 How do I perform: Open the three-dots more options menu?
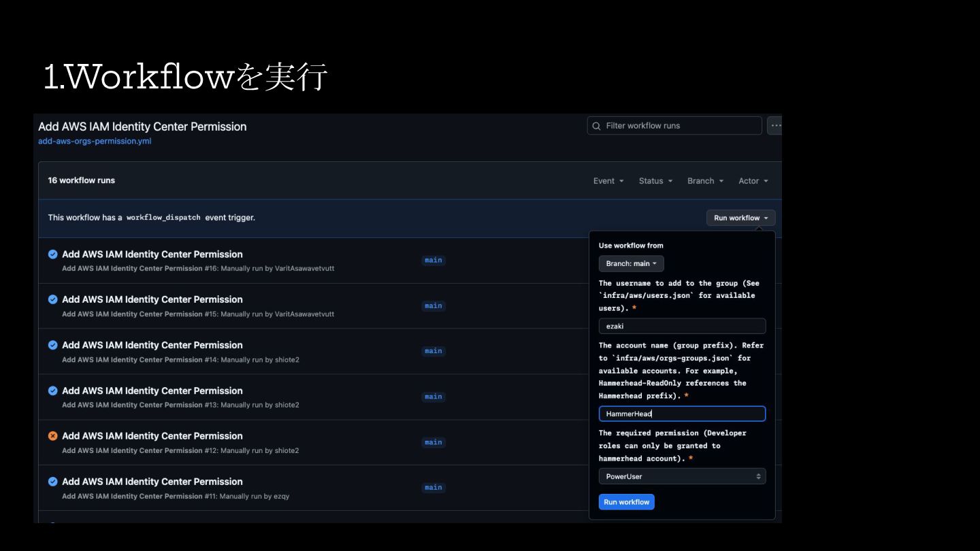[774, 126]
